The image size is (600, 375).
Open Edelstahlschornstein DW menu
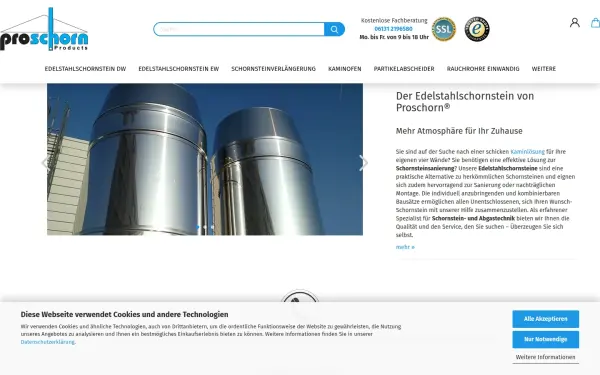85,69
